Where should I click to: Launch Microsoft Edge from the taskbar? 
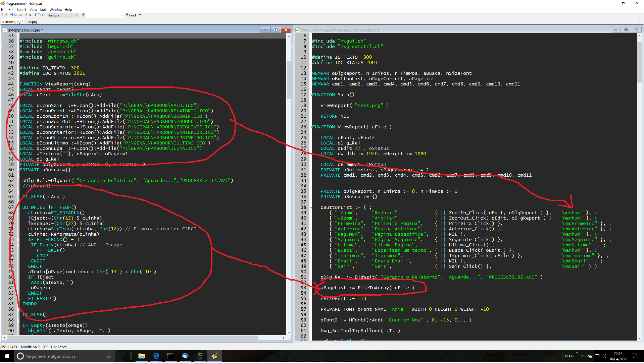point(156,356)
